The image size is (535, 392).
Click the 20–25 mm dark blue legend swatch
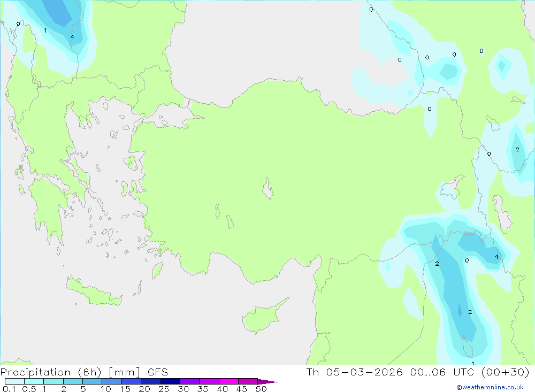click(151, 381)
